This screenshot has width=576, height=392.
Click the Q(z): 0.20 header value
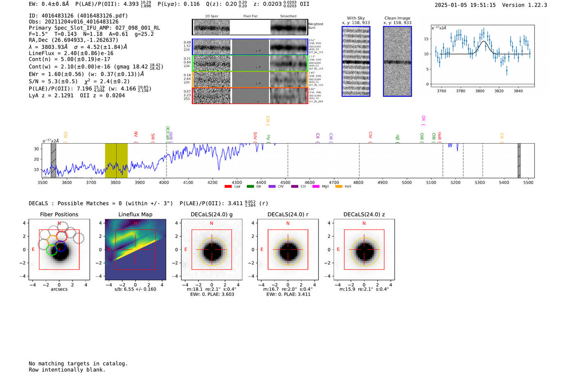click(x=227, y=4)
